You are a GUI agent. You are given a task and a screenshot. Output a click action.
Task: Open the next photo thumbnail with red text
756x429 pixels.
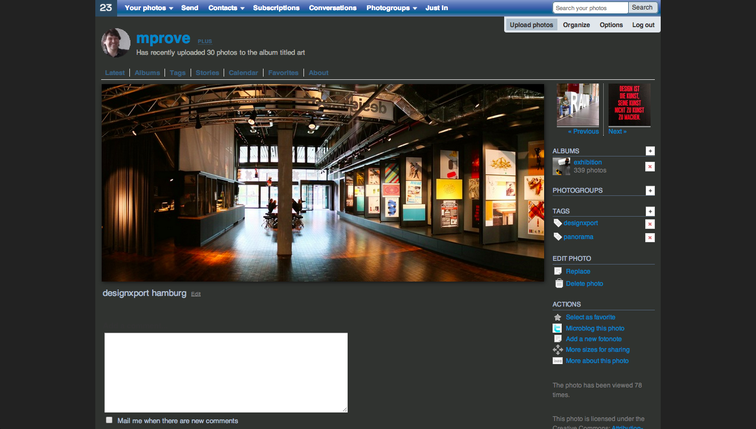[x=629, y=105]
